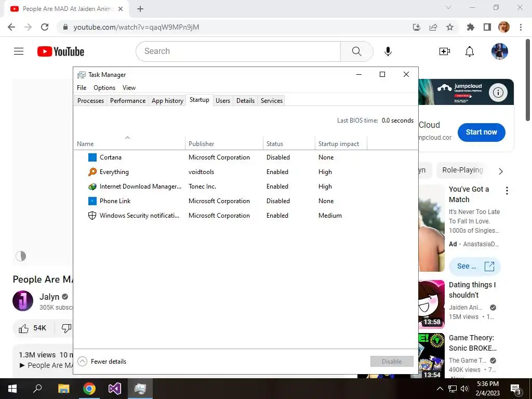The width and height of the screenshot is (532, 399).
Task: Open Windows action center notifications
Action: point(516,389)
